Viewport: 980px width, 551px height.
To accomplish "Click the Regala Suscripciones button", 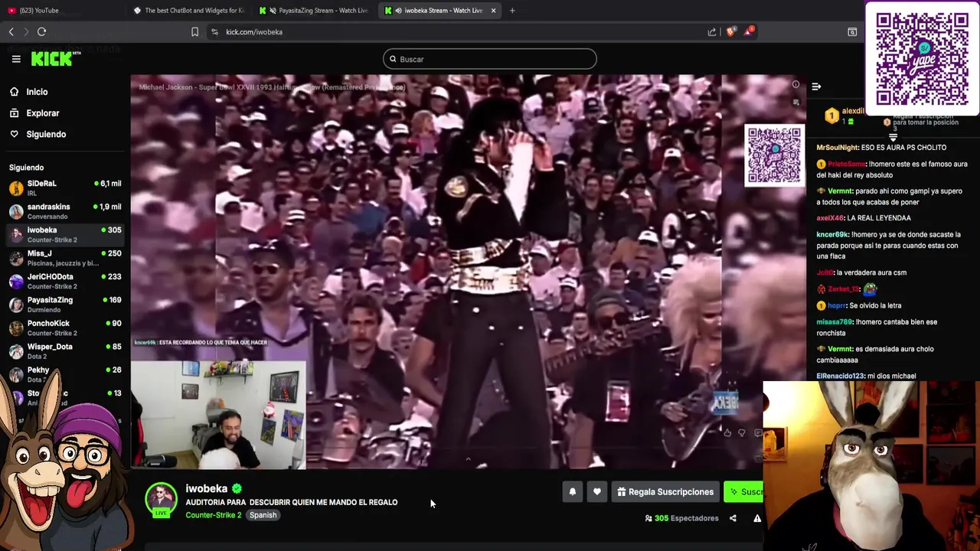I will tap(665, 492).
